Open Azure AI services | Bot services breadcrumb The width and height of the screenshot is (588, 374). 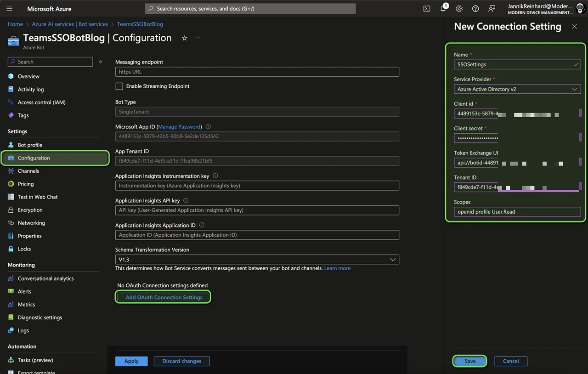coord(70,24)
